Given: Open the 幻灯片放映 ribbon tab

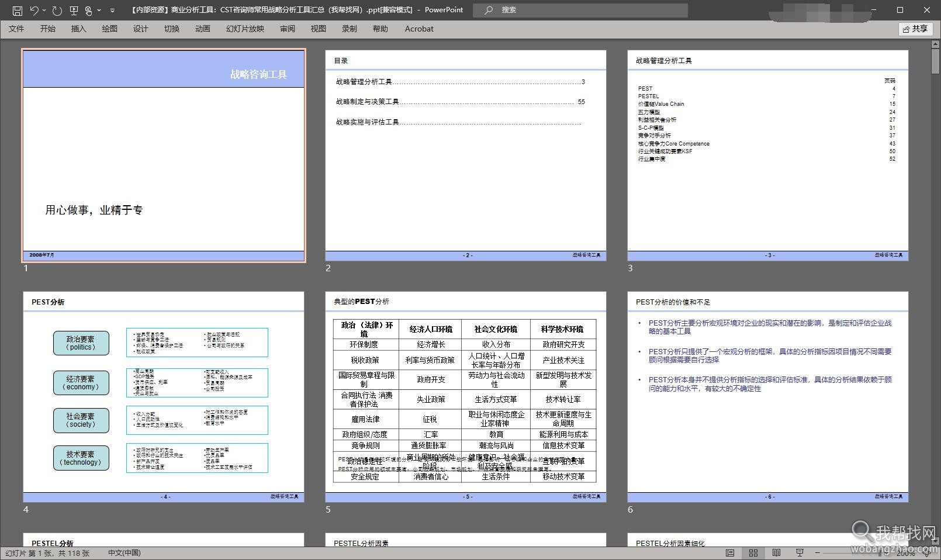Looking at the screenshot, I should pyautogui.click(x=245, y=29).
